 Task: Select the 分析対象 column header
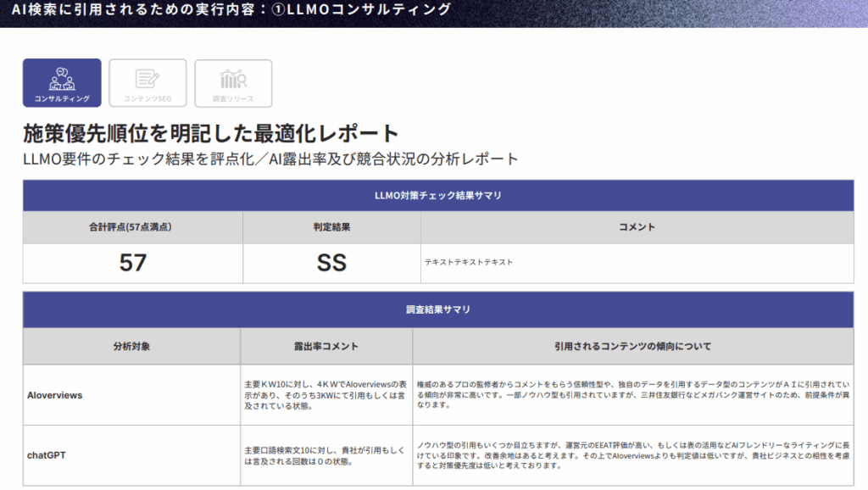point(131,346)
